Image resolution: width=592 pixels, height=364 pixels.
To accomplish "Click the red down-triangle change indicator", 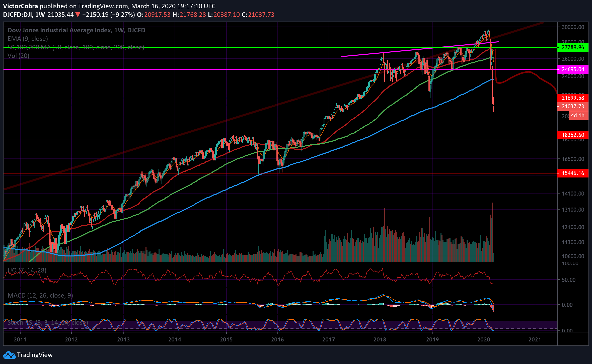I will coord(78,15).
